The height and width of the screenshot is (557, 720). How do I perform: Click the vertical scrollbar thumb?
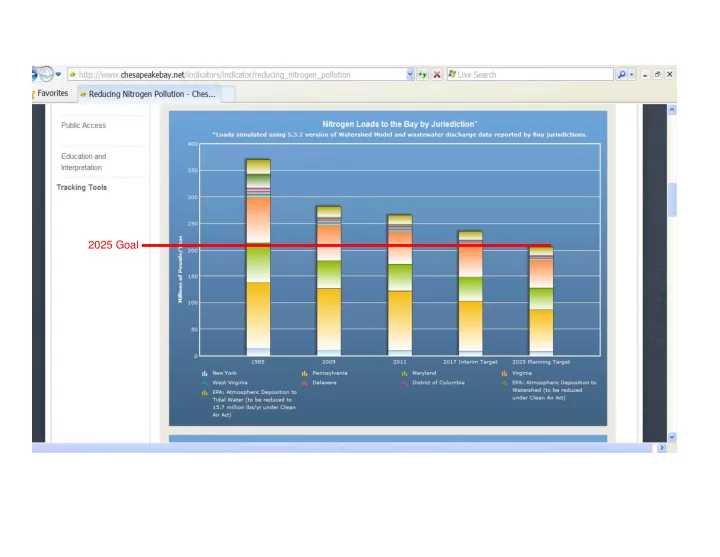click(x=672, y=199)
